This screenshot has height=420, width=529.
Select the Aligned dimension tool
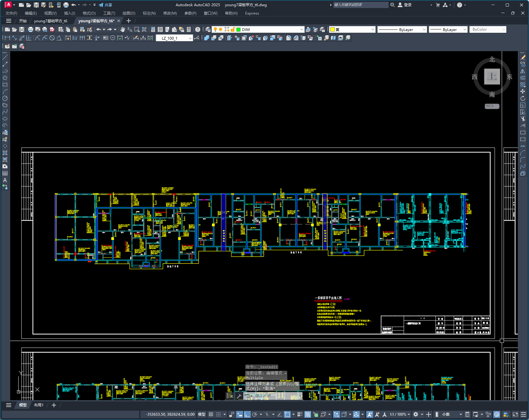pyautogui.click(x=15, y=38)
